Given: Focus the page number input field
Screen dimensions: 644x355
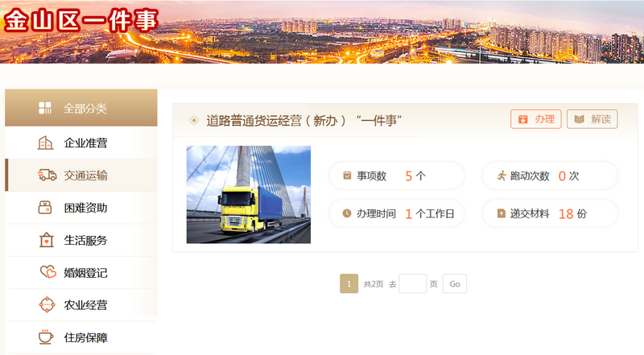Looking at the screenshot, I should point(413,283).
